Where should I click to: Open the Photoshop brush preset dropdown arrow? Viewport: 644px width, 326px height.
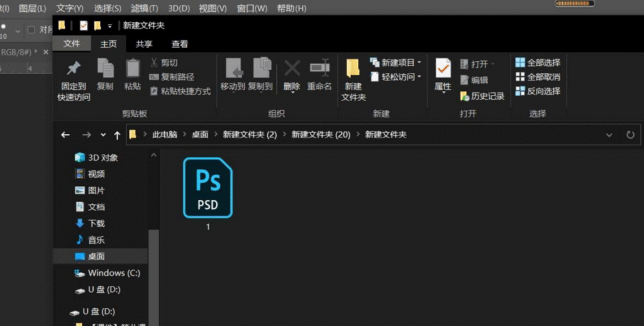18,31
